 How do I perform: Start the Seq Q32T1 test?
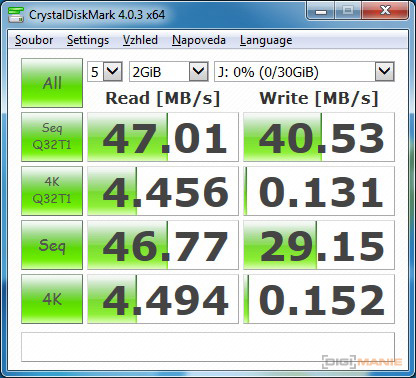coord(52,137)
